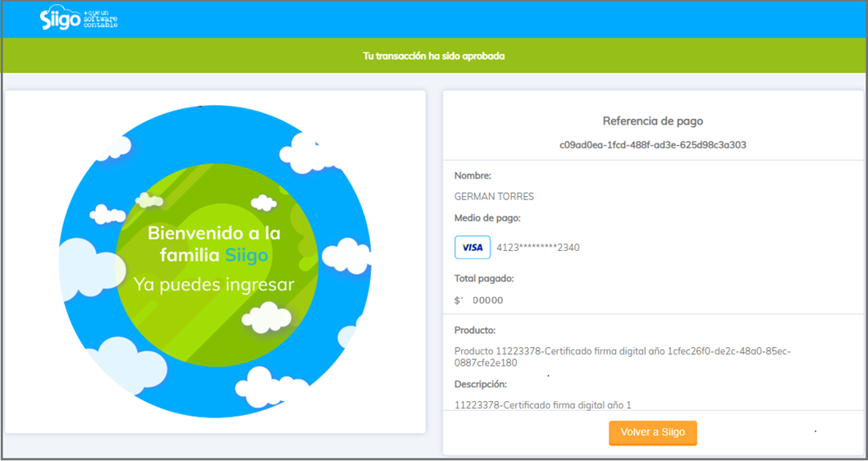Click the name GERMAN TORRES
Viewport: 868px width, 461px height.
pos(494,197)
